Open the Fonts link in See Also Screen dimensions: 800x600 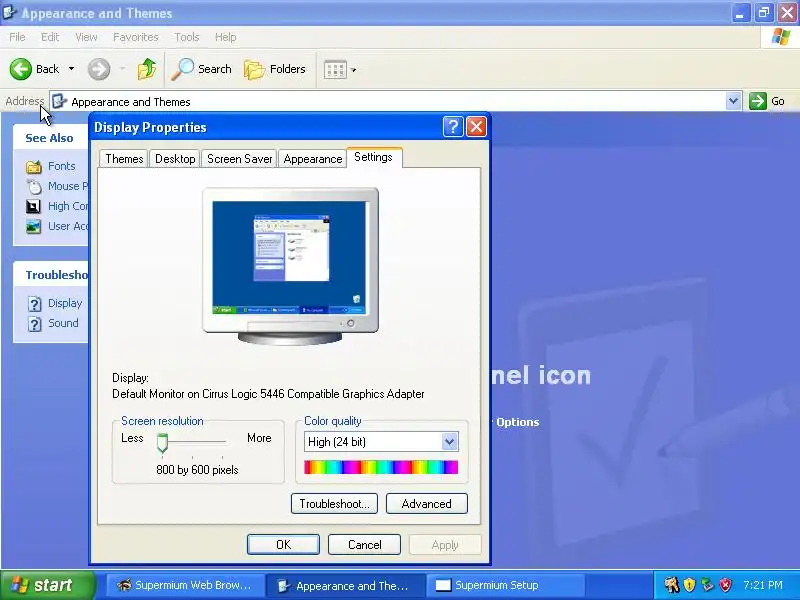[x=62, y=166]
